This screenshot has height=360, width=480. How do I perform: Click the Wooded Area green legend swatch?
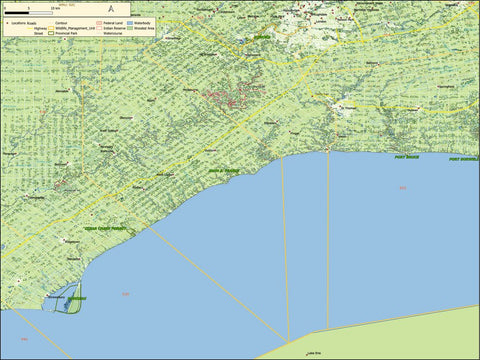(130, 28)
